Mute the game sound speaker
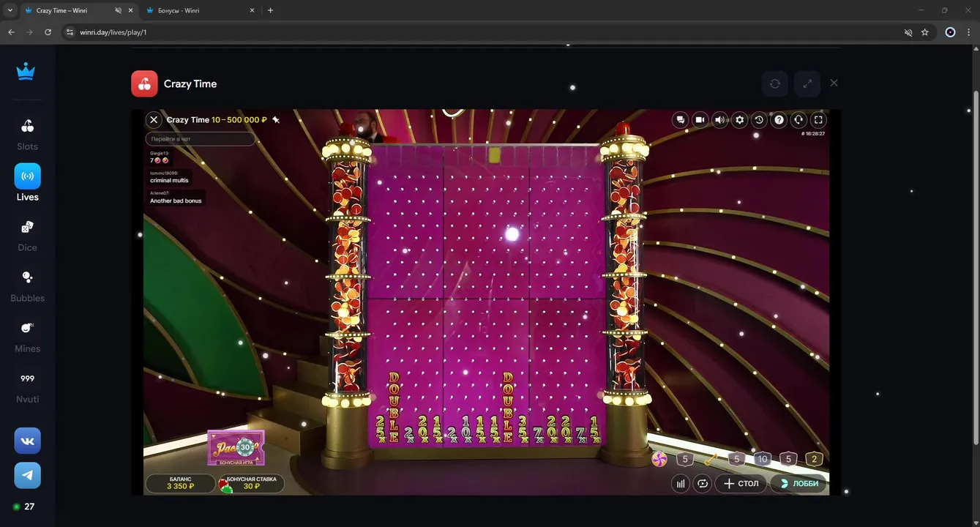This screenshot has height=527, width=980. [x=720, y=119]
